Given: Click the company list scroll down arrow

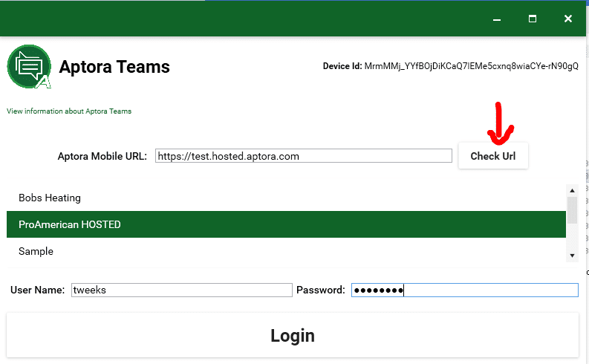Looking at the screenshot, I should [572, 256].
